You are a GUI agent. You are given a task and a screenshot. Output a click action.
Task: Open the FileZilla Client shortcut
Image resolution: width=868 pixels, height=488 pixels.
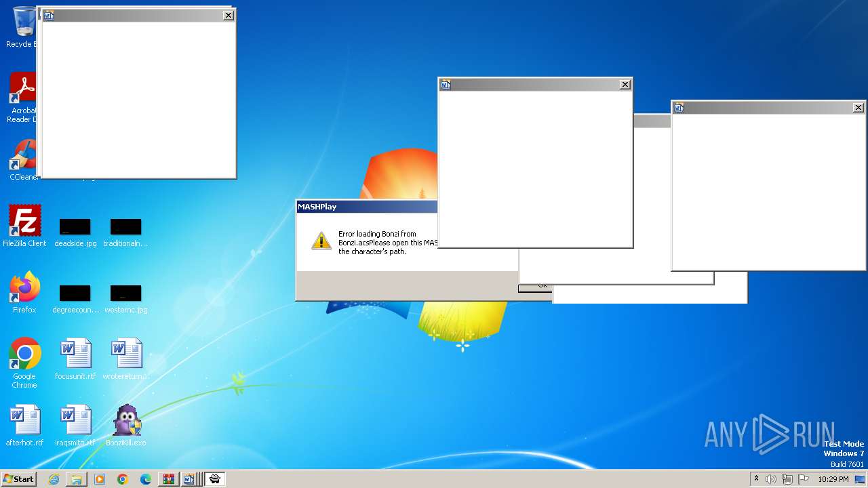pyautogui.click(x=24, y=226)
